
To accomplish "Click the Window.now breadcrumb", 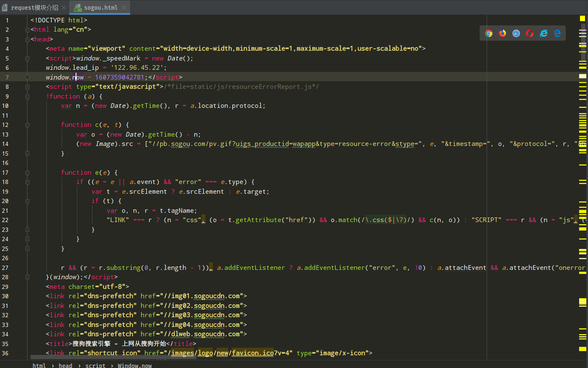I will pyautogui.click(x=135, y=365).
